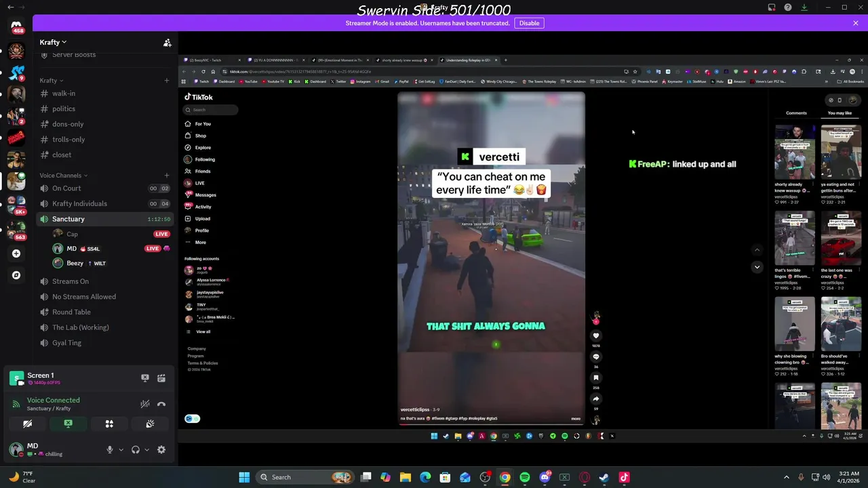
Task: Save the TikTok video bookmark icon
Action: [596, 378]
